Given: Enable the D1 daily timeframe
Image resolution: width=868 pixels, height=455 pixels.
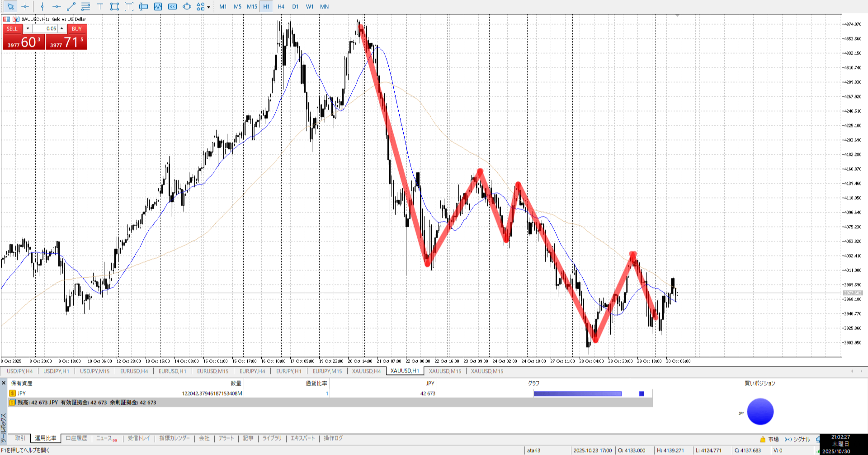Looking at the screenshot, I should [295, 7].
